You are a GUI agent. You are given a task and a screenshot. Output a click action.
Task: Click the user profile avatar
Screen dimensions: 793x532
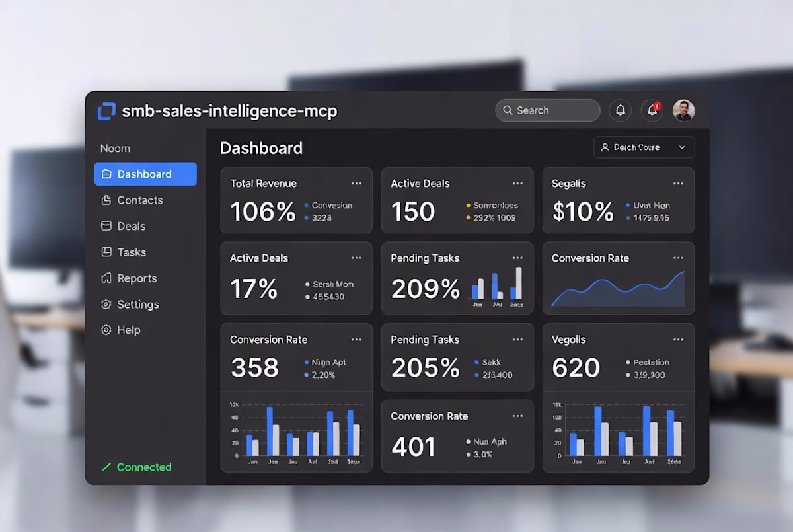point(684,110)
